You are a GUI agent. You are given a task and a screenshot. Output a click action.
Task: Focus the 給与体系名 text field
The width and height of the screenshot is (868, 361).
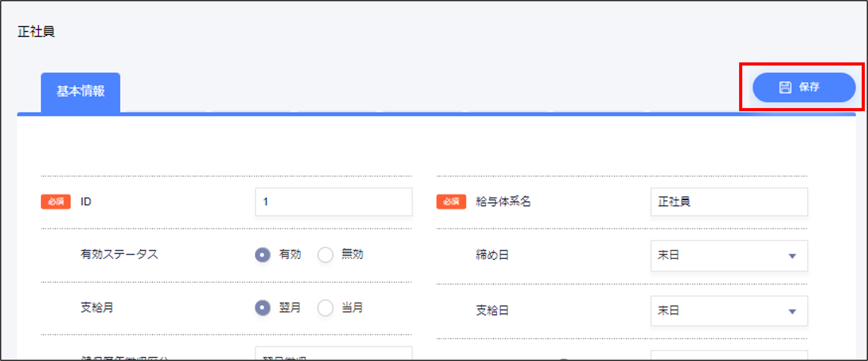729,202
